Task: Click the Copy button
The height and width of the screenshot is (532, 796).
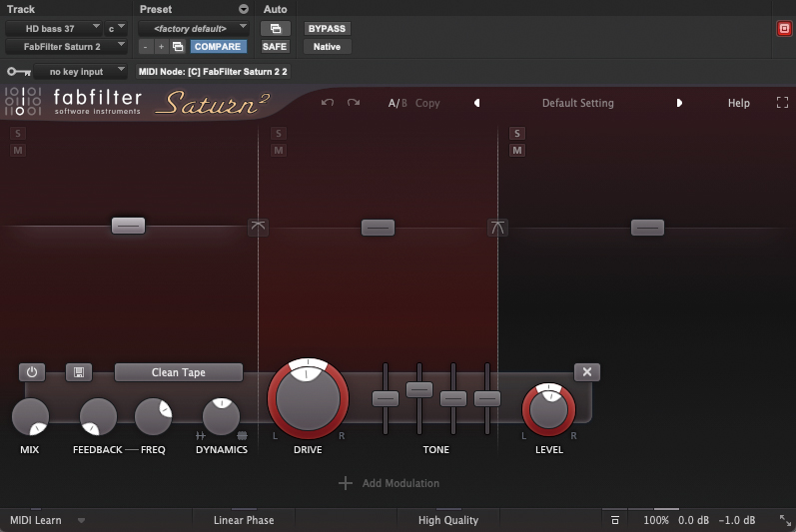Action: pyautogui.click(x=427, y=103)
